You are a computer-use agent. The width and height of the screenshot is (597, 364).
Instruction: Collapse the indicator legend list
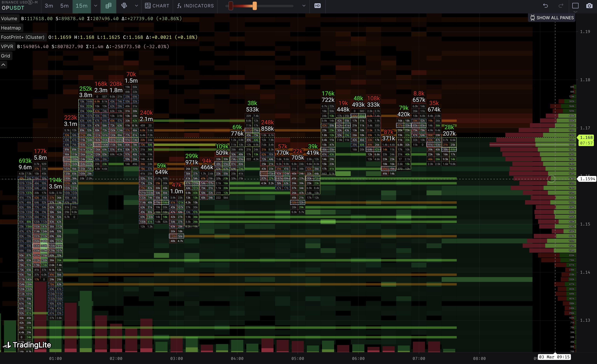(3, 65)
